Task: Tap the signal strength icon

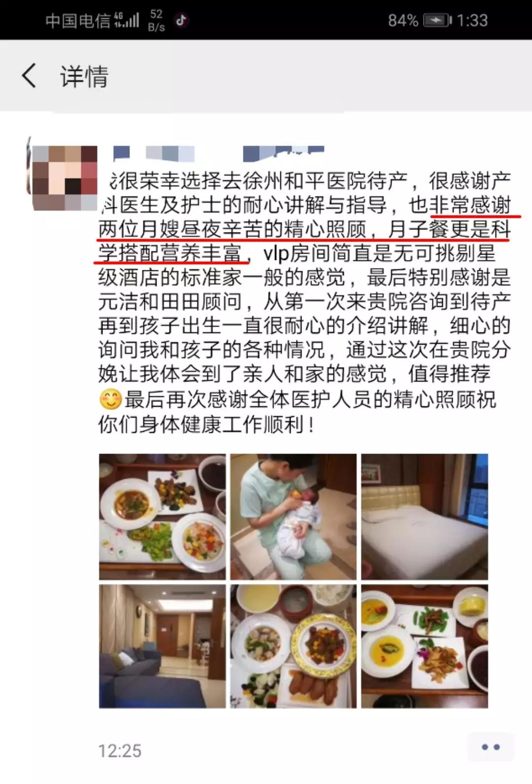Action: (x=127, y=20)
